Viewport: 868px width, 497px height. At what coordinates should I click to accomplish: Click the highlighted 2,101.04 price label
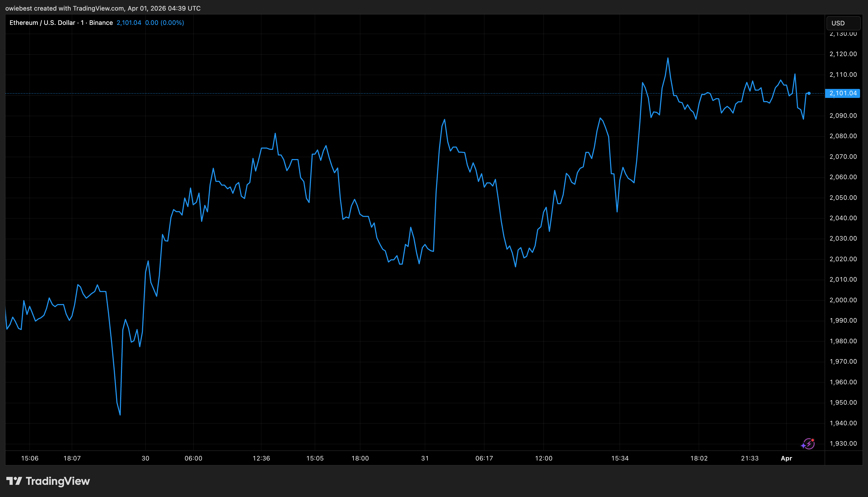point(842,93)
